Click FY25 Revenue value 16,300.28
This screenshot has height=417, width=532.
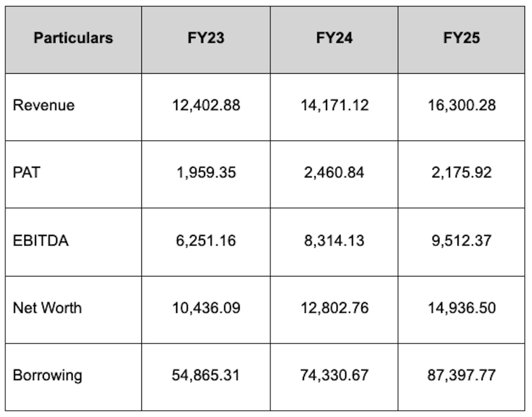(462, 106)
